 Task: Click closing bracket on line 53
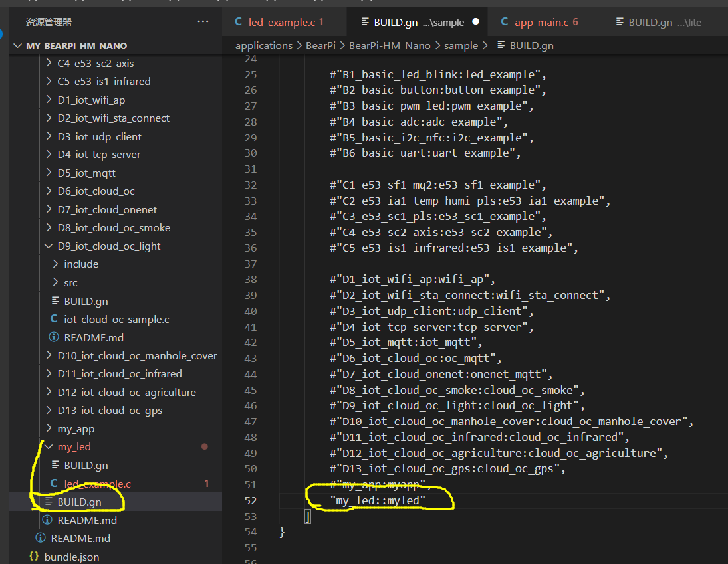[307, 516]
